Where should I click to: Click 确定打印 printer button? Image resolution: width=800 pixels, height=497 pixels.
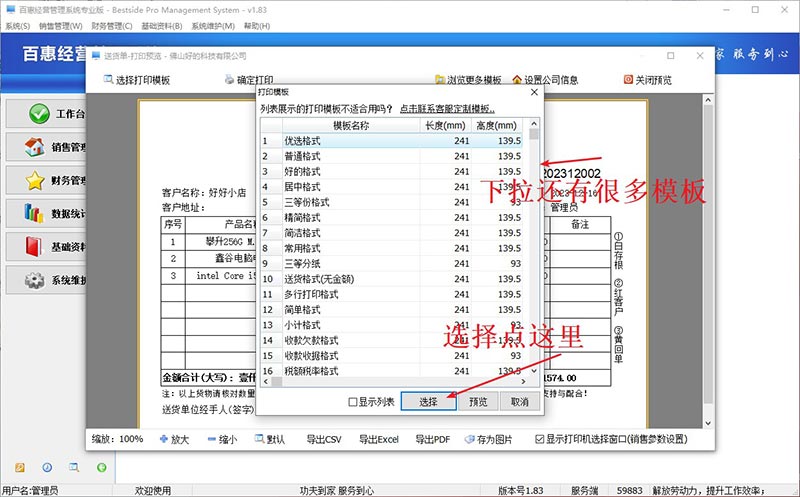click(x=249, y=80)
